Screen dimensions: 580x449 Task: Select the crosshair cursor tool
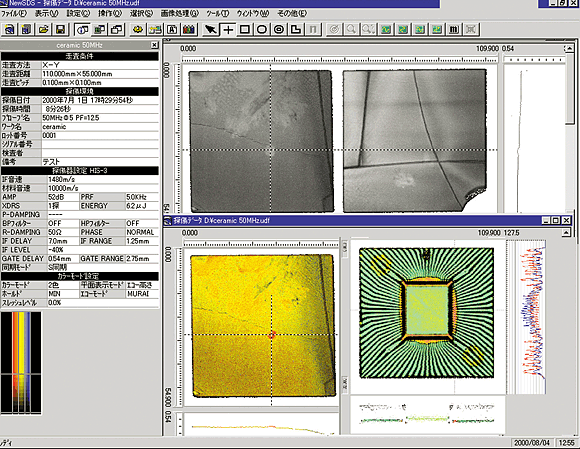click(x=228, y=29)
